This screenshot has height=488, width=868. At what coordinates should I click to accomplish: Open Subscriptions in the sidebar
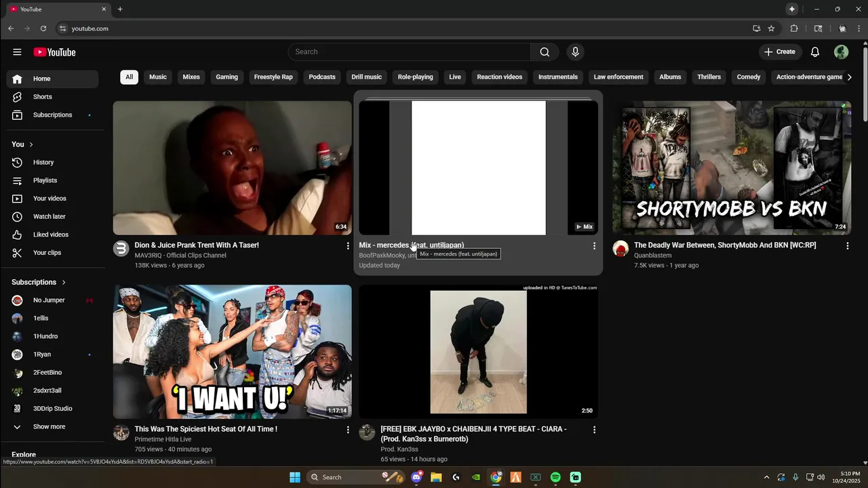(52, 115)
